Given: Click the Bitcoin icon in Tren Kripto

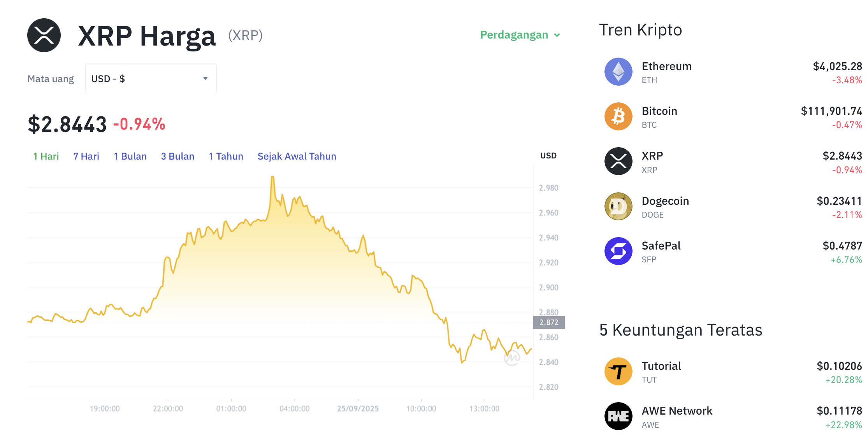Looking at the screenshot, I should click(x=618, y=116).
